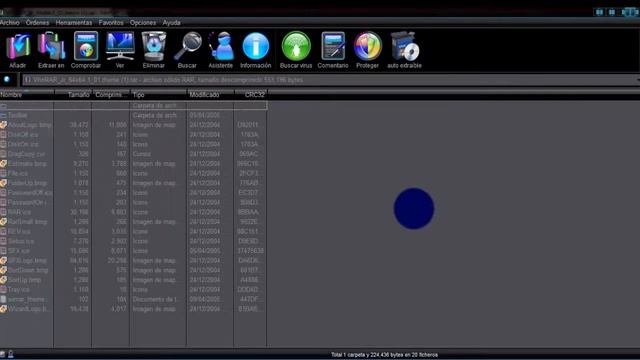
Task: Launch the Asistente wizard icon
Action: (221, 46)
